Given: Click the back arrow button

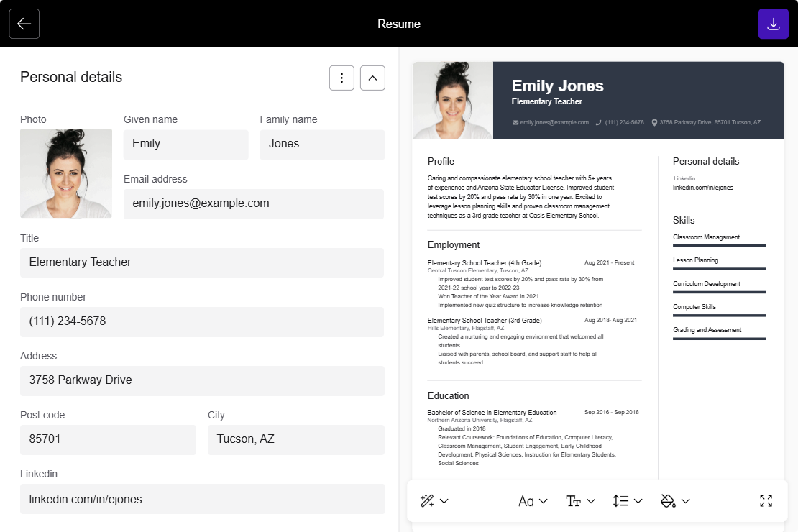Looking at the screenshot, I should pos(24,24).
